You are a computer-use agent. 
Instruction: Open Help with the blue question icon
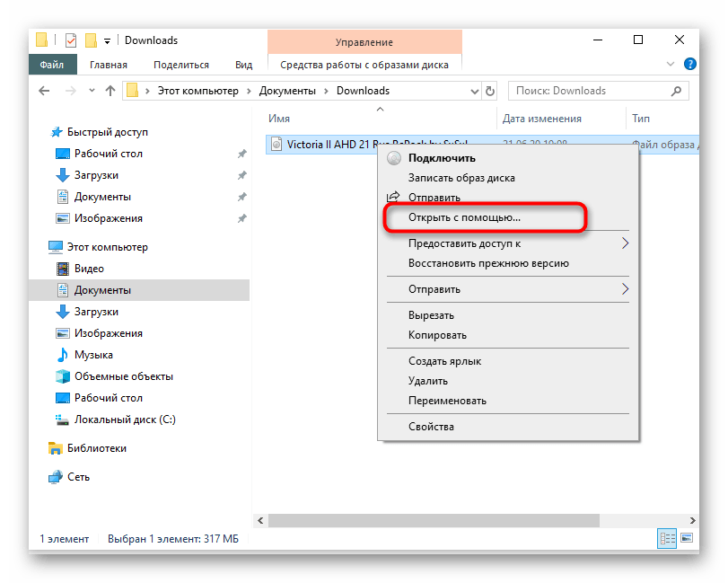(x=690, y=64)
